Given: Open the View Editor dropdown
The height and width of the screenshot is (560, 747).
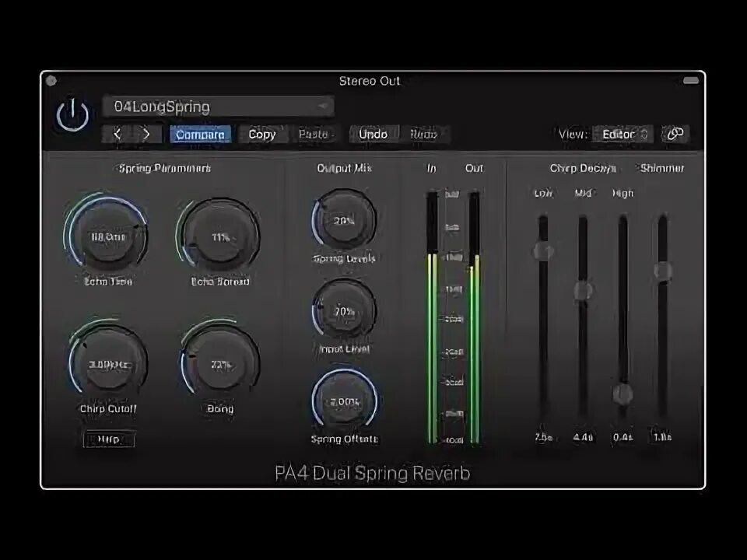Looking at the screenshot, I should [x=623, y=135].
